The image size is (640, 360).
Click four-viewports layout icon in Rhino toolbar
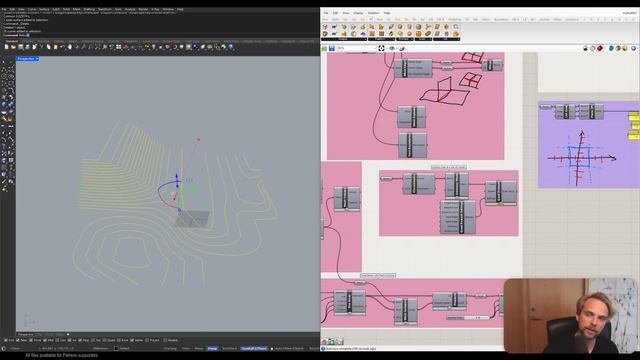(118, 47)
